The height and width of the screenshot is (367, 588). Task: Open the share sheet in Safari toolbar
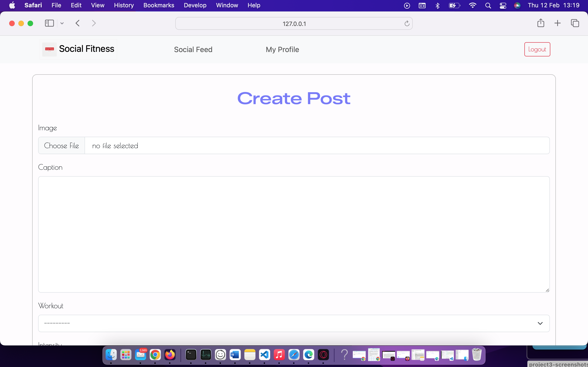click(541, 23)
